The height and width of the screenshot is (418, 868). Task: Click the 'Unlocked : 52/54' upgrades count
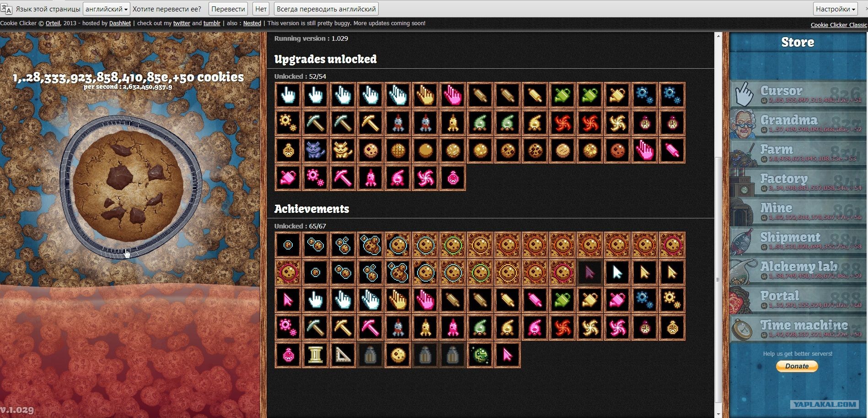point(300,76)
